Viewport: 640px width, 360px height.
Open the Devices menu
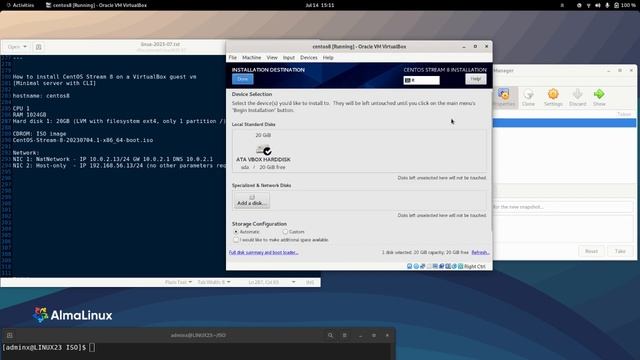click(309, 58)
